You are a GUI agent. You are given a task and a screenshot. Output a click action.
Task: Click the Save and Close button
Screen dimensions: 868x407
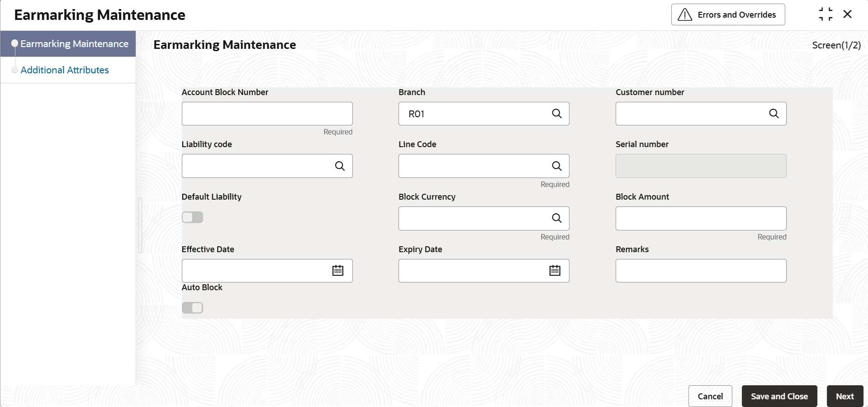(779, 396)
